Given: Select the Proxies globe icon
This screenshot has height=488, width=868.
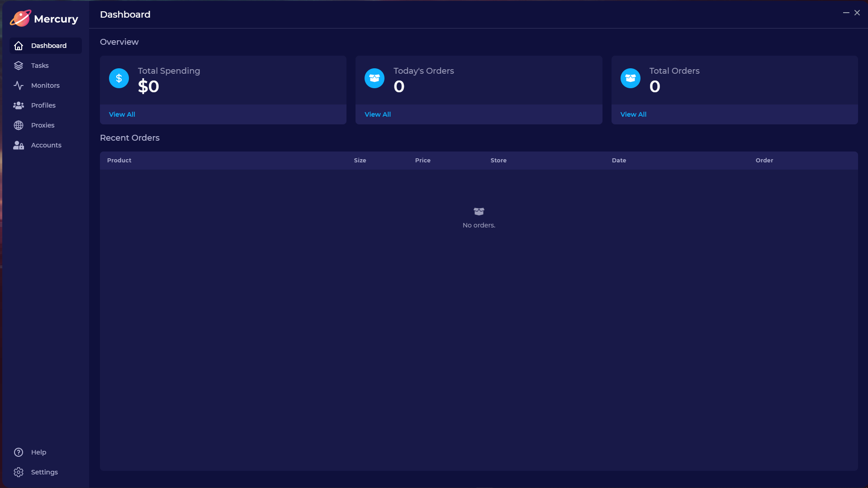Looking at the screenshot, I should pyautogui.click(x=19, y=125).
